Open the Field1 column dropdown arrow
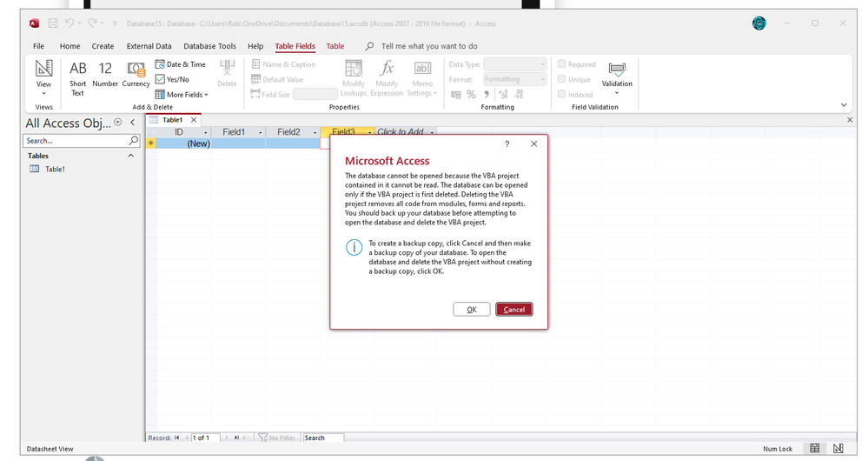This screenshot has width=868, height=461. (260, 132)
